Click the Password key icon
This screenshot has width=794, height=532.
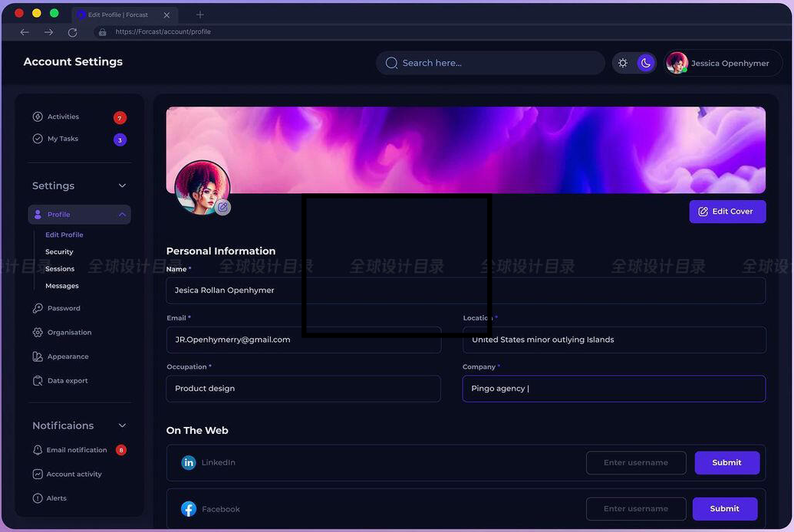click(x=38, y=307)
